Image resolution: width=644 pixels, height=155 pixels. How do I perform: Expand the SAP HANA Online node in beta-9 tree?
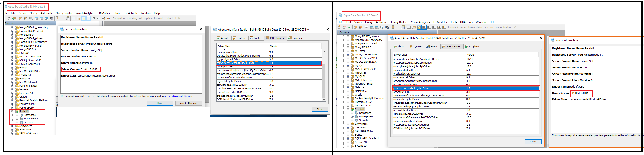point(12,133)
